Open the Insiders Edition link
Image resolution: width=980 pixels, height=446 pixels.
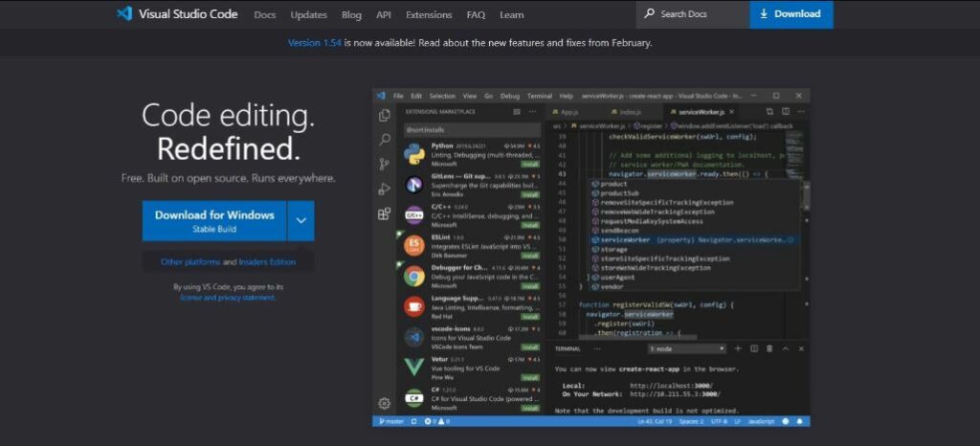click(267, 261)
